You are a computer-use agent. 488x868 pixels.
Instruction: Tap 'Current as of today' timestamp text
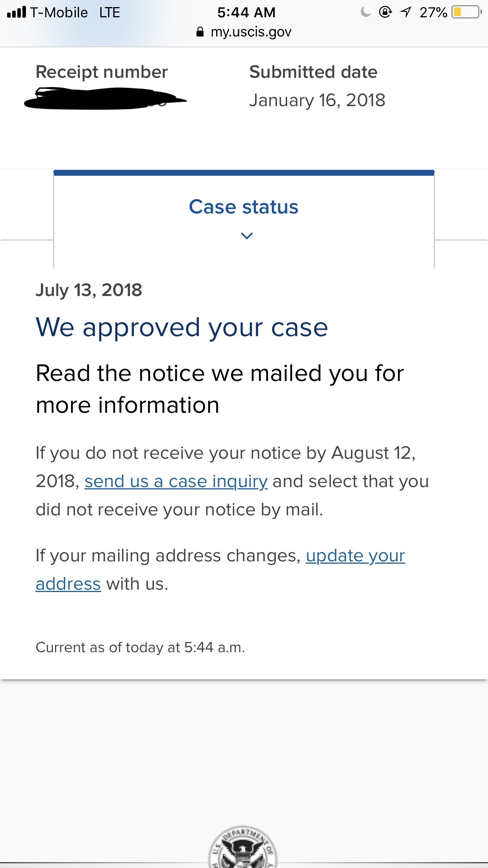(140, 647)
